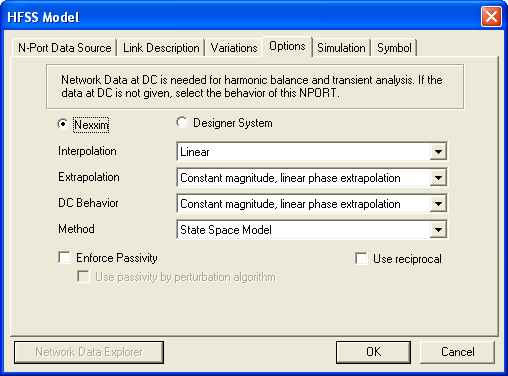Open the Link Description tab
The image size is (508, 376).
[161, 48]
